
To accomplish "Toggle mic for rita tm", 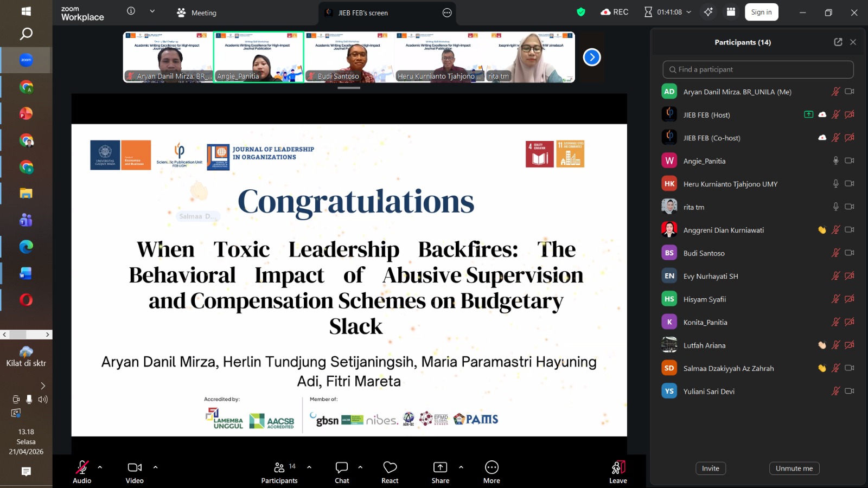I will click(x=836, y=207).
